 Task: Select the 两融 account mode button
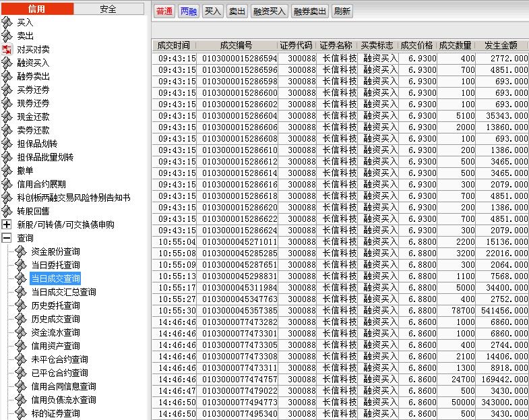189,11
